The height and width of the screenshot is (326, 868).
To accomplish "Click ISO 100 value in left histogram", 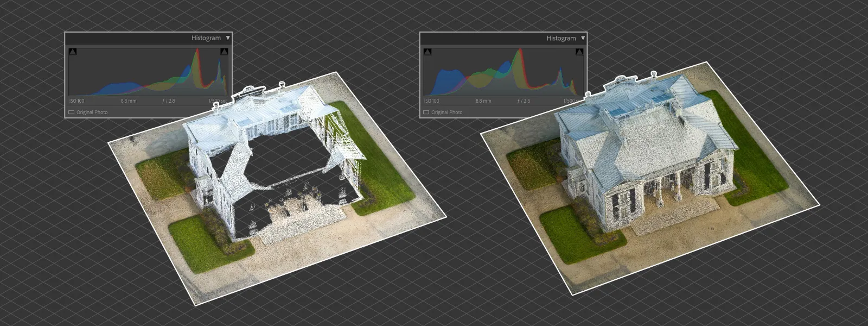I will 76,101.
